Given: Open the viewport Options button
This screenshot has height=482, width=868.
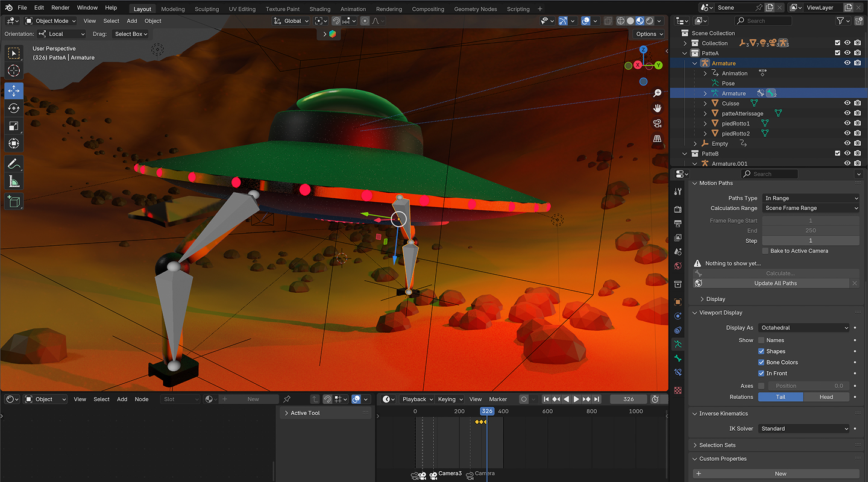Looking at the screenshot, I should 649,34.
